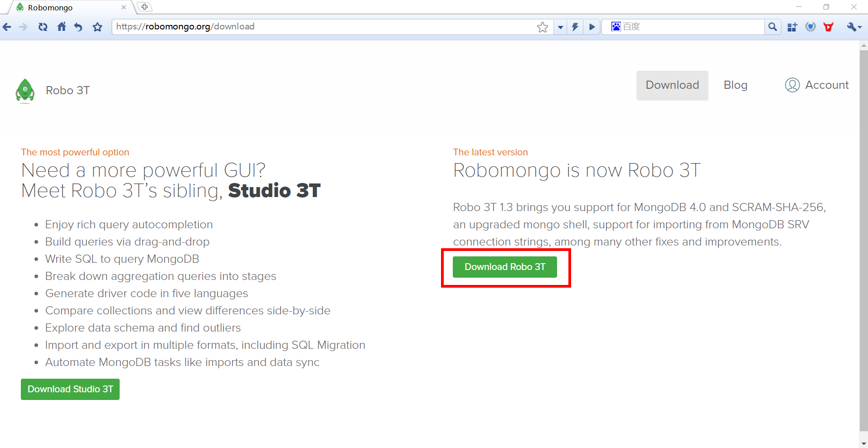Viewport: 868px width, 448px height.
Task: Click 'Enjoy rich query autocompletion' bullet
Action: click(129, 225)
